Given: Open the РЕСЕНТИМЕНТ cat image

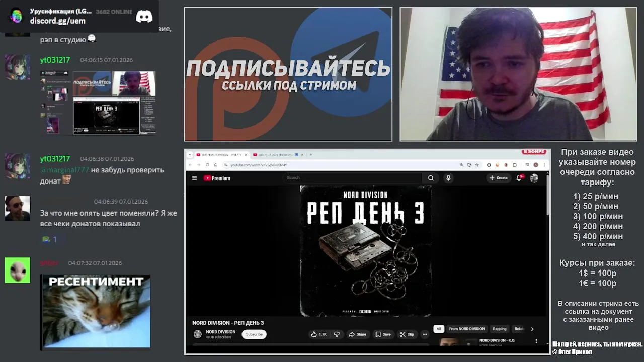Looking at the screenshot, I should point(96,311).
